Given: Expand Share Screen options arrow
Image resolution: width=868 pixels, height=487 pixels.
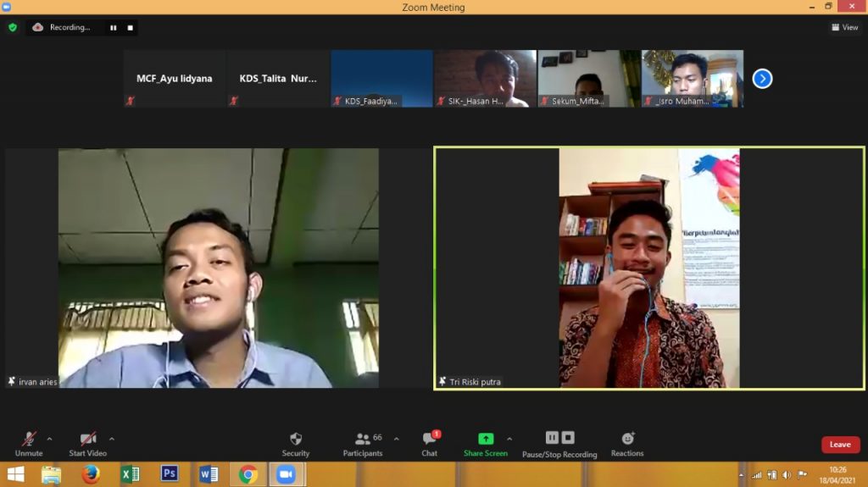Looking at the screenshot, I should pyautogui.click(x=509, y=439).
